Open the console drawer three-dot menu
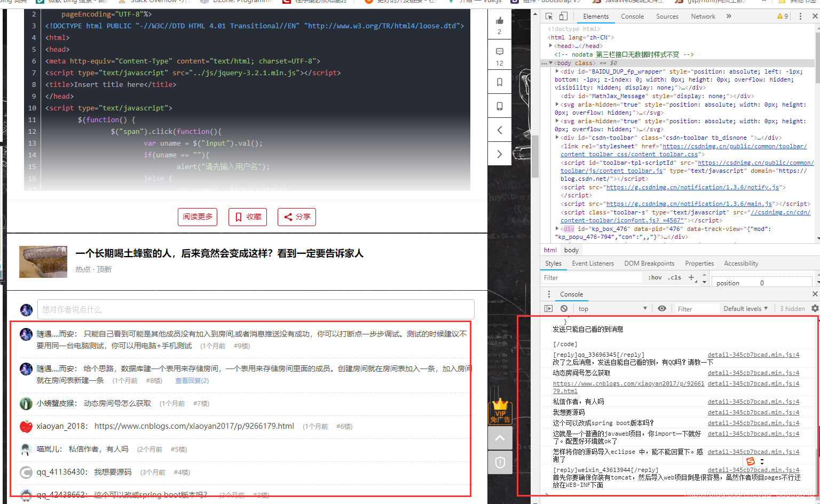This screenshot has width=820, height=504. coord(549,294)
